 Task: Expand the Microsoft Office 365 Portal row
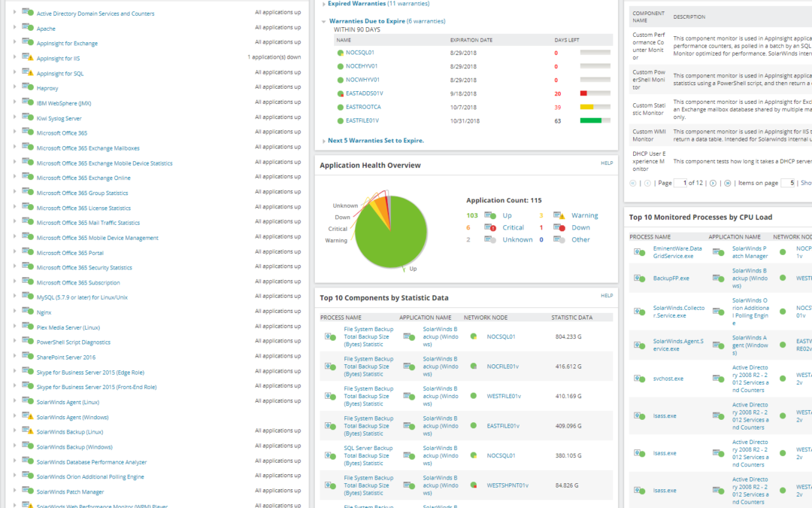click(x=14, y=251)
